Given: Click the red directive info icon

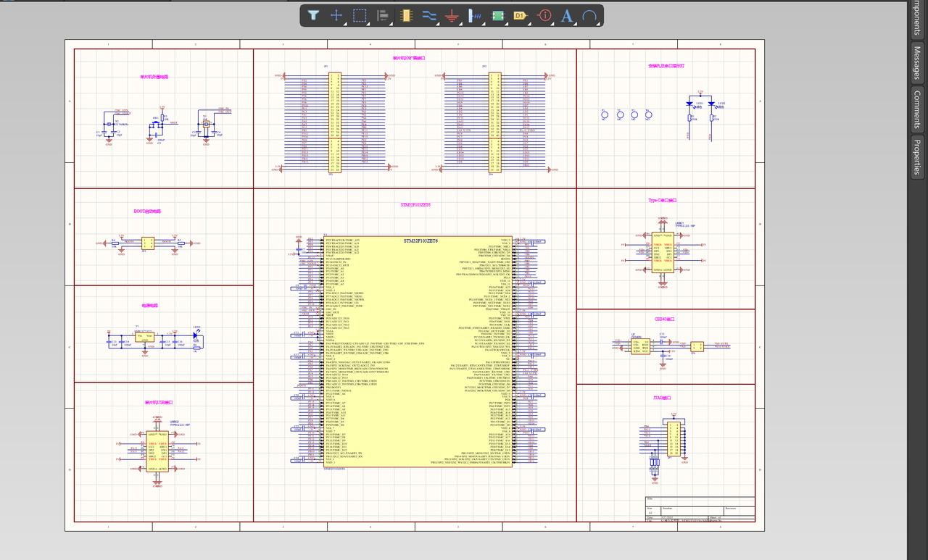Looking at the screenshot, I should [x=544, y=15].
